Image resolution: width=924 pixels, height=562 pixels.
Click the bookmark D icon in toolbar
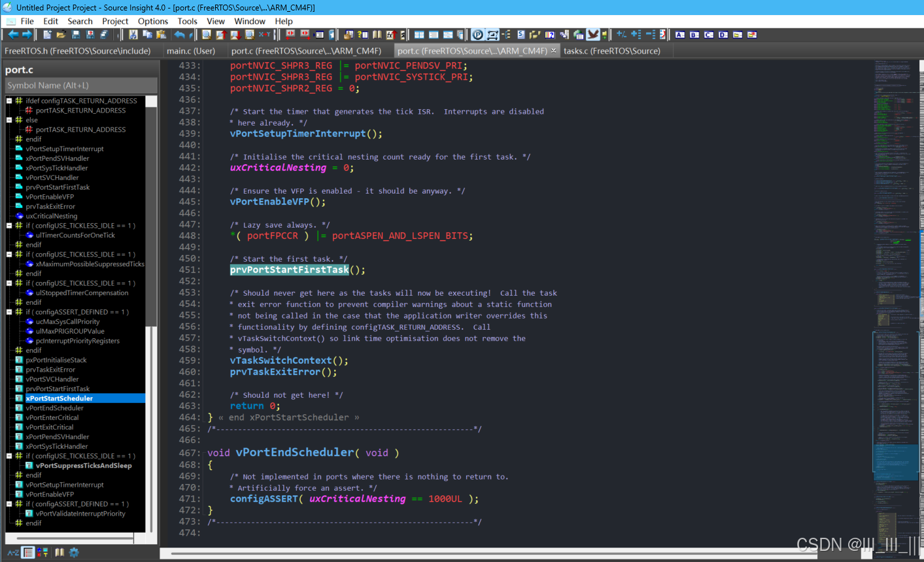tap(723, 35)
